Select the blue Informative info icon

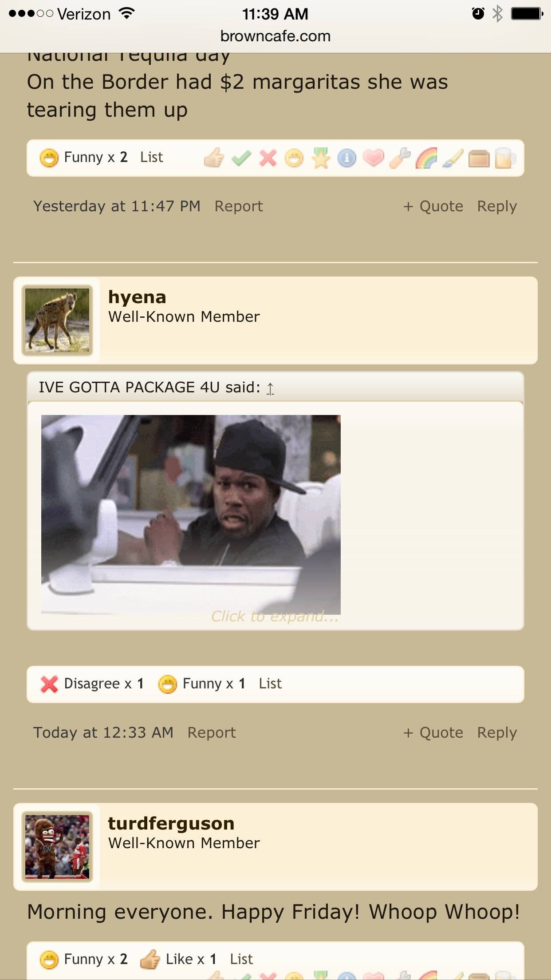[x=347, y=158]
